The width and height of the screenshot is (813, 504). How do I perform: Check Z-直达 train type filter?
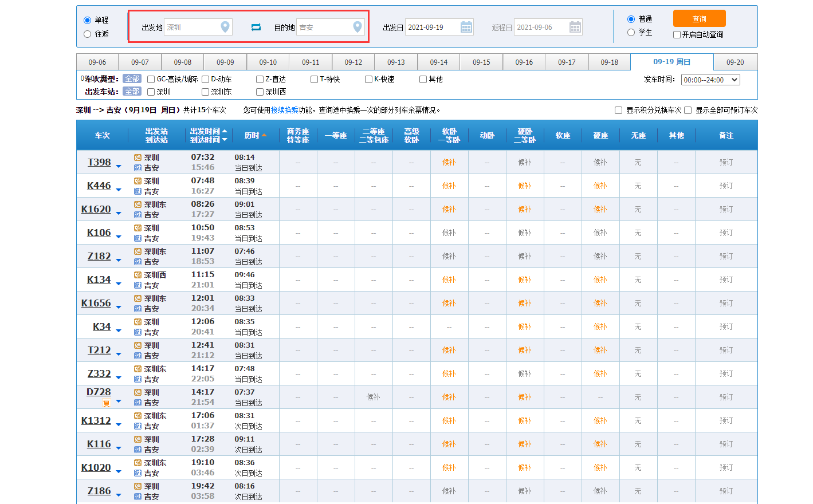tap(260, 79)
